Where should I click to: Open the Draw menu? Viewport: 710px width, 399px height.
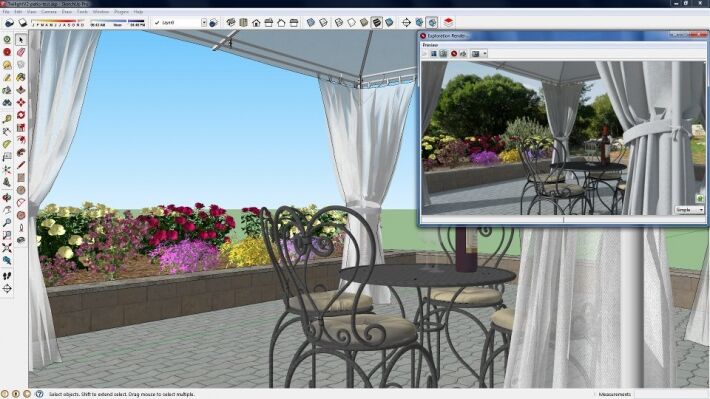click(x=67, y=11)
